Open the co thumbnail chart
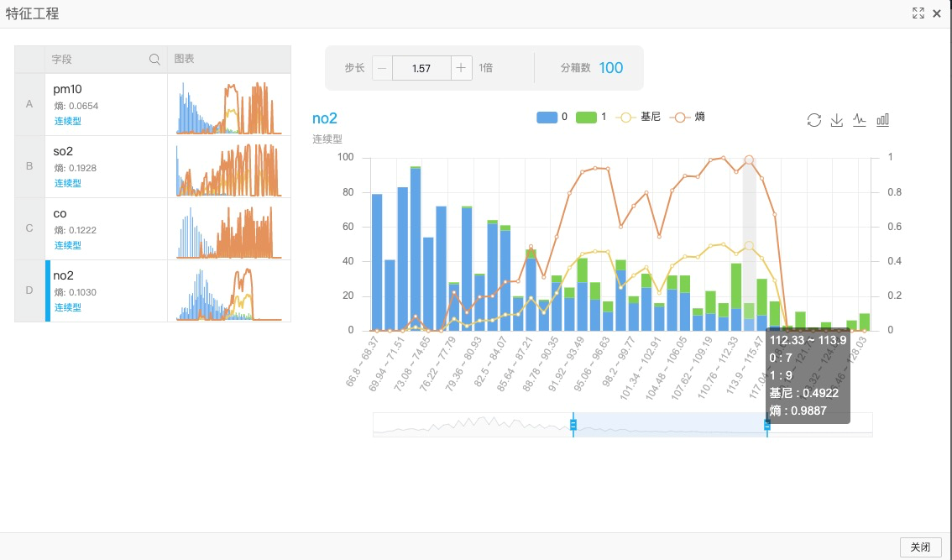Viewport: 952px width, 560px height. coord(229,232)
